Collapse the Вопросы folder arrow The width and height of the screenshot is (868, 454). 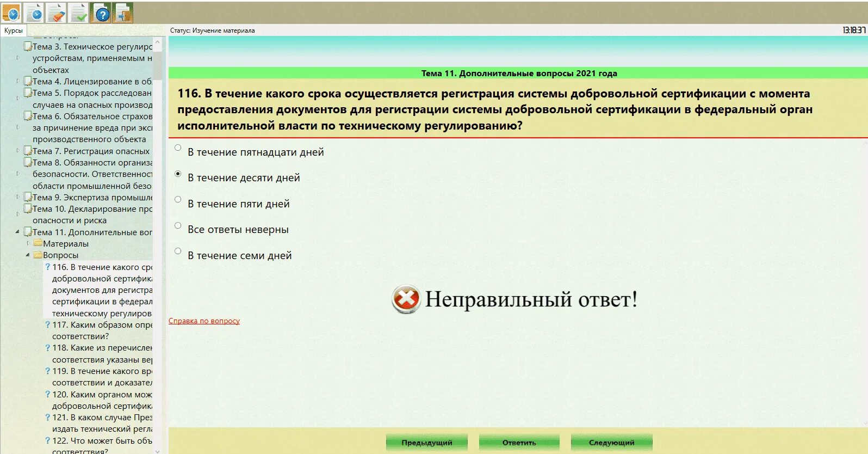(x=28, y=255)
